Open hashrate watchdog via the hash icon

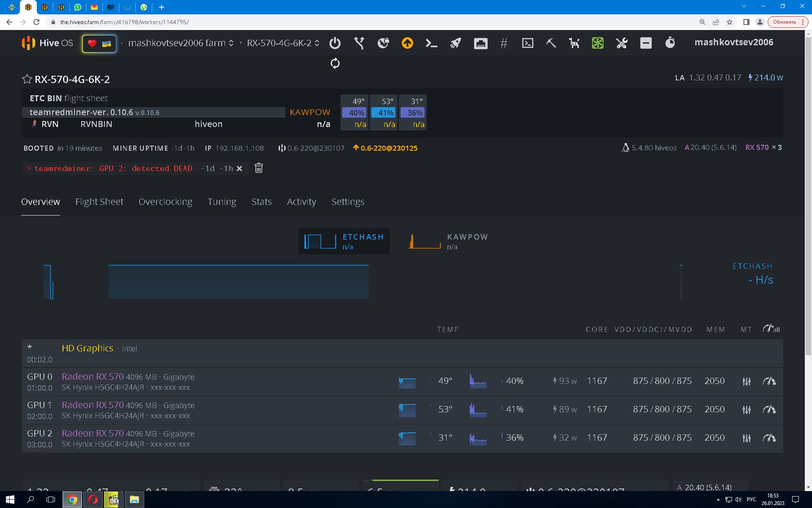click(503, 43)
